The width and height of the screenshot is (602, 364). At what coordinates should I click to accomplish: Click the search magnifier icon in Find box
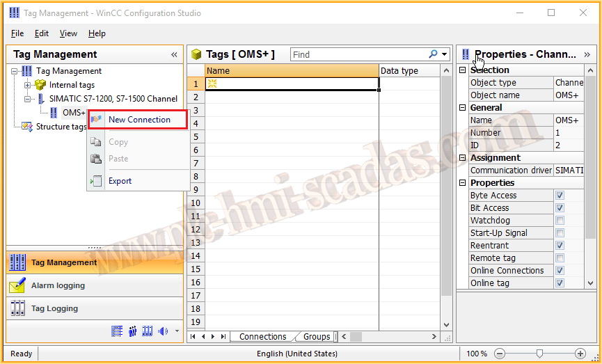[434, 54]
